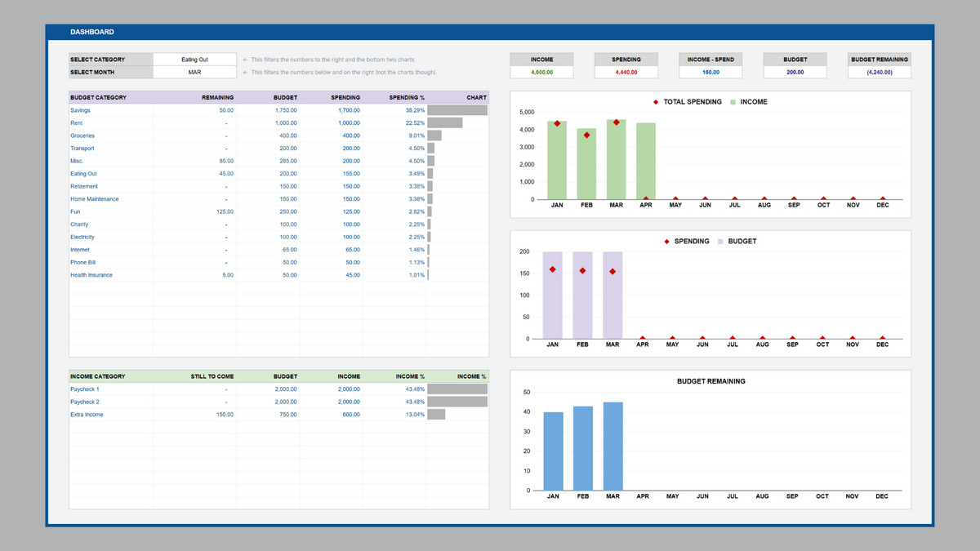This screenshot has height=551, width=980.
Task: Click the Paycheck 2 income row label
Action: point(85,402)
